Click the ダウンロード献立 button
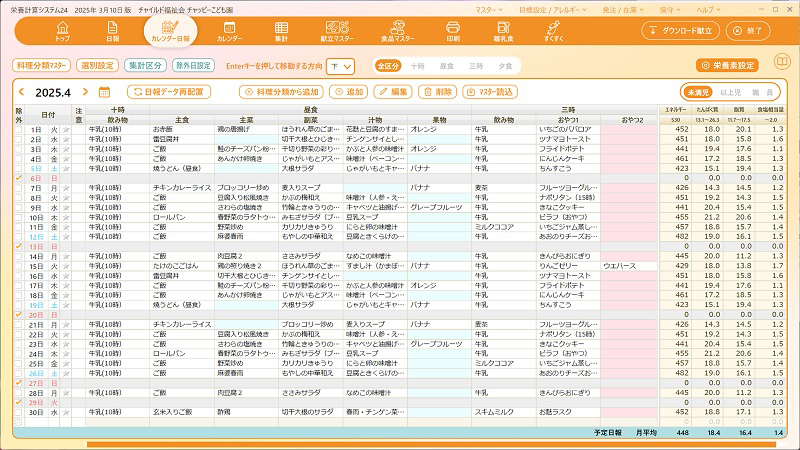800x450 pixels. 681,31
